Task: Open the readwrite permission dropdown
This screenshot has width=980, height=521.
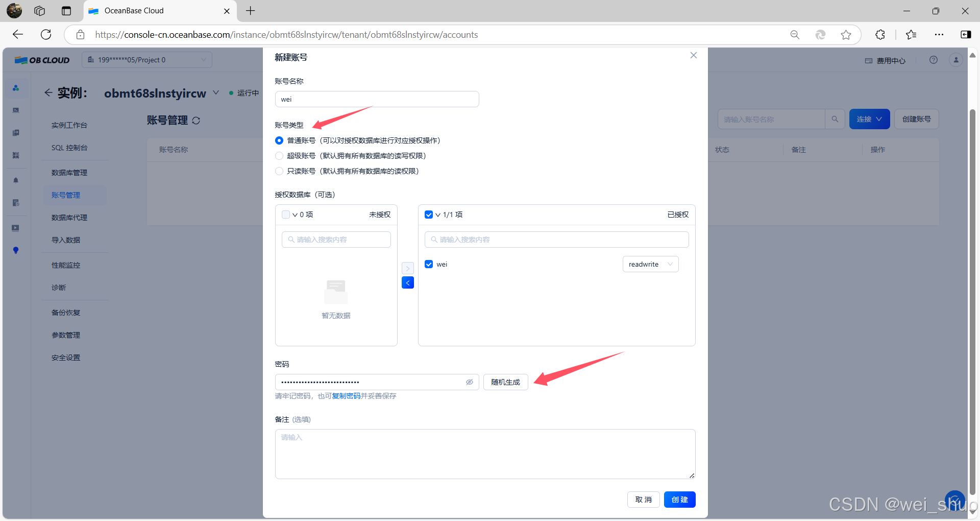Action: pos(650,264)
